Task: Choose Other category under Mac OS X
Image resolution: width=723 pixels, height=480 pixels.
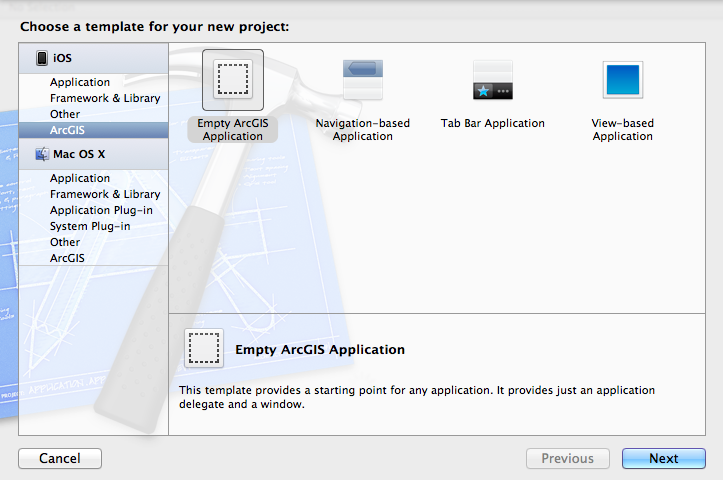Action: click(x=65, y=242)
